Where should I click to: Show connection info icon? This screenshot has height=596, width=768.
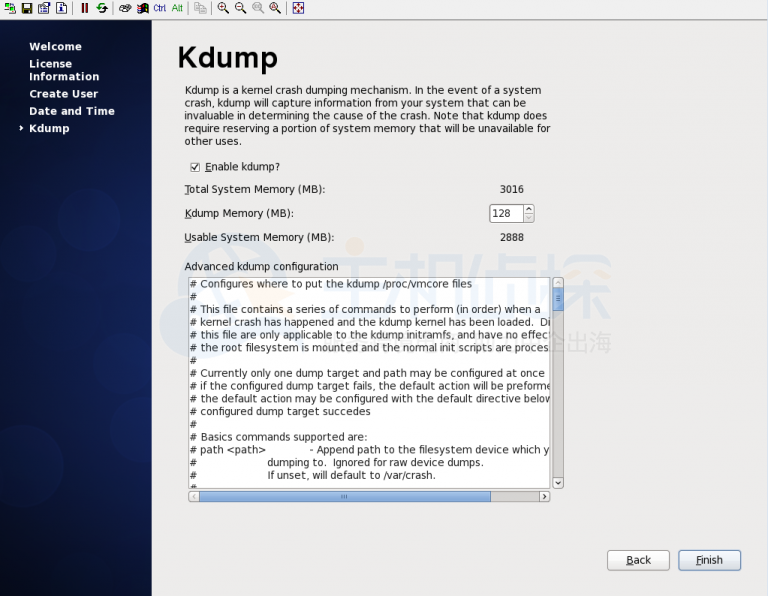62,8
